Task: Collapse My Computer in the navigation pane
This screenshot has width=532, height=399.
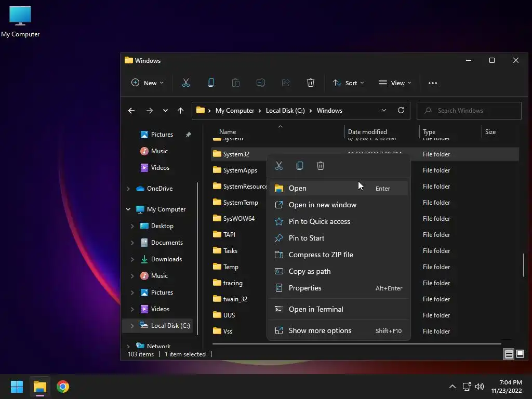Action: 128,209
